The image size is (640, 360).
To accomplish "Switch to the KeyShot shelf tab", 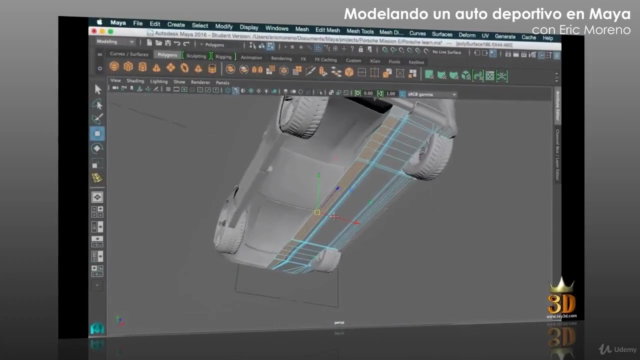I will pyautogui.click(x=416, y=62).
